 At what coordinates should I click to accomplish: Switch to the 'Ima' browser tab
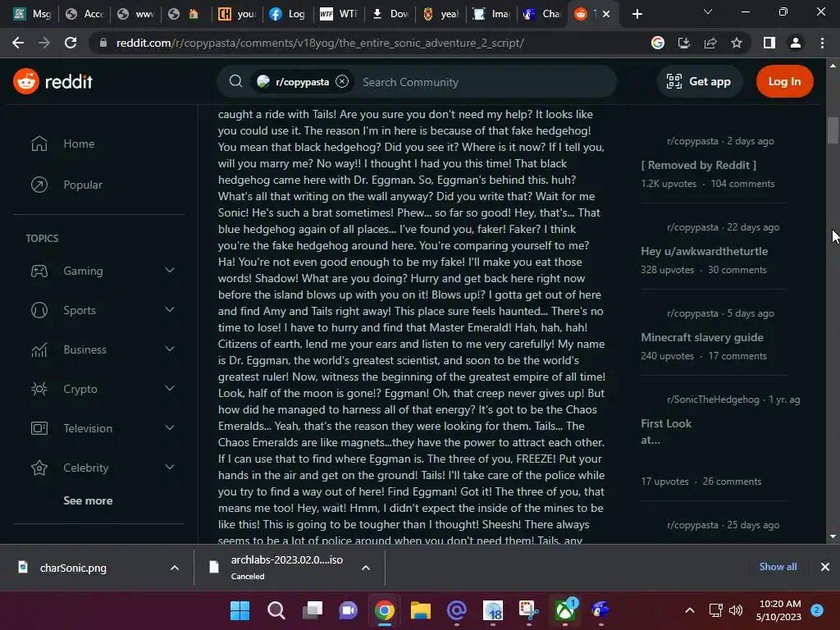click(492, 14)
